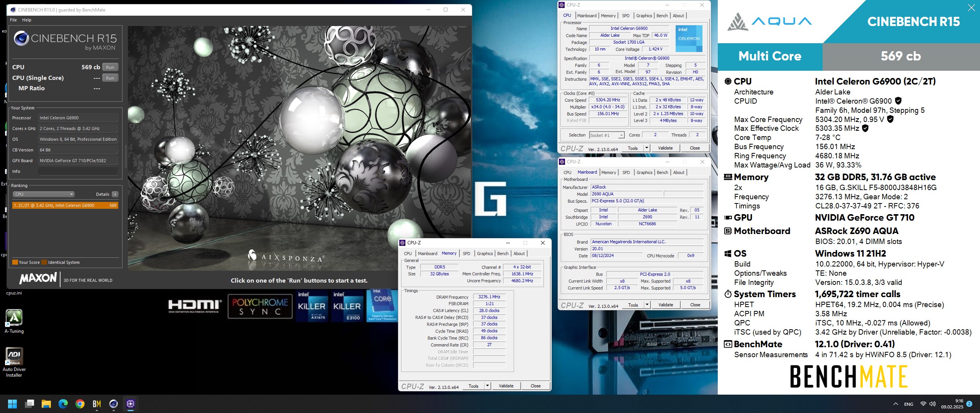Click Uncore Frequency value 4680.2 MHz

click(522, 281)
